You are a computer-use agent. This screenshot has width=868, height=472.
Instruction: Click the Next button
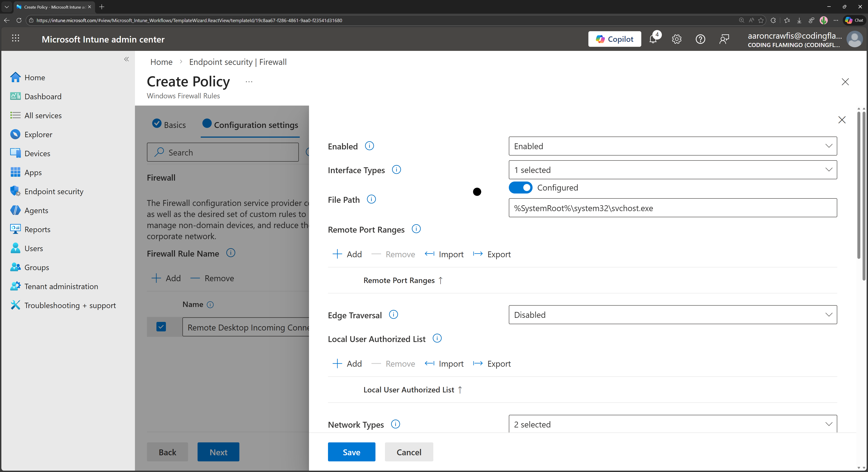coord(218,452)
